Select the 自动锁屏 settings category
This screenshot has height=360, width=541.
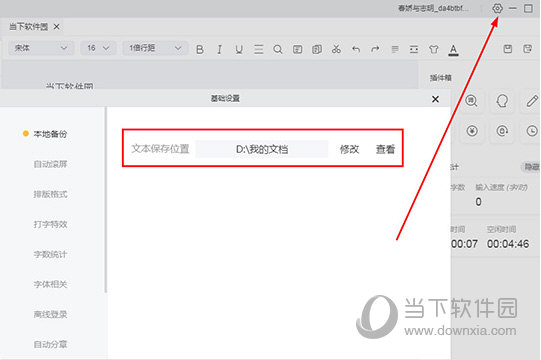(50, 164)
